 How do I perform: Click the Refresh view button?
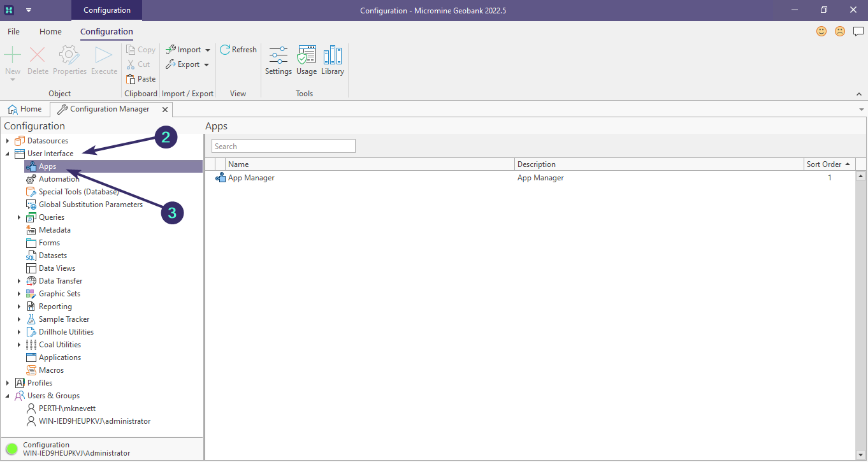click(238, 50)
